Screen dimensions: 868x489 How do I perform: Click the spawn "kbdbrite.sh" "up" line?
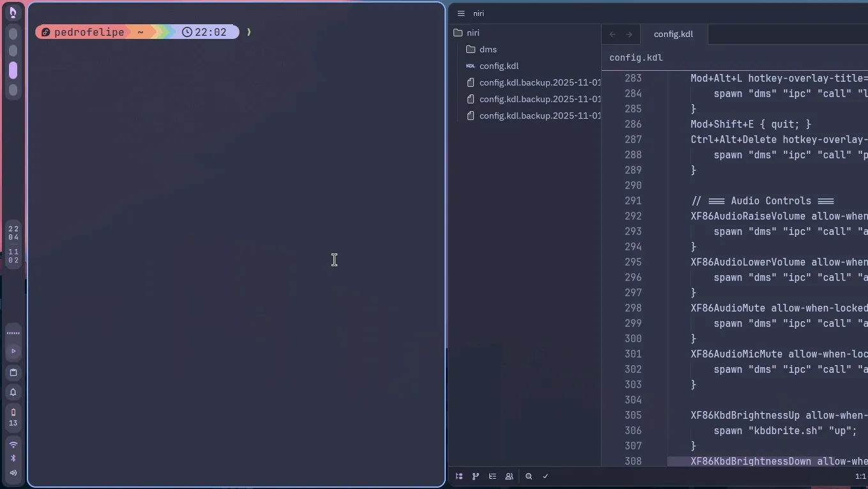pos(785,431)
